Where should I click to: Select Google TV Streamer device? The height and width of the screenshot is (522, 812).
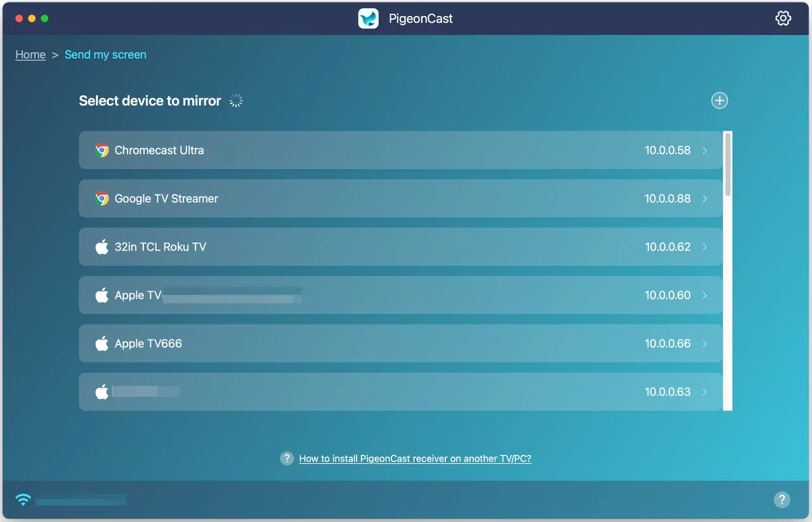pyautogui.click(x=400, y=199)
